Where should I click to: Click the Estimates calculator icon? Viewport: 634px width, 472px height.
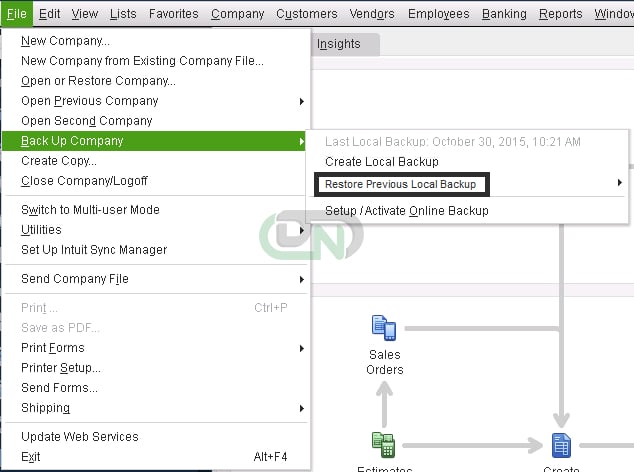click(383, 445)
